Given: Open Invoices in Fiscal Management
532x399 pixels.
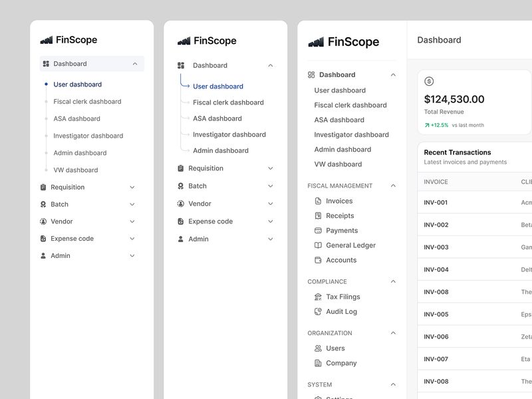Looking at the screenshot, I should point(339,201).
